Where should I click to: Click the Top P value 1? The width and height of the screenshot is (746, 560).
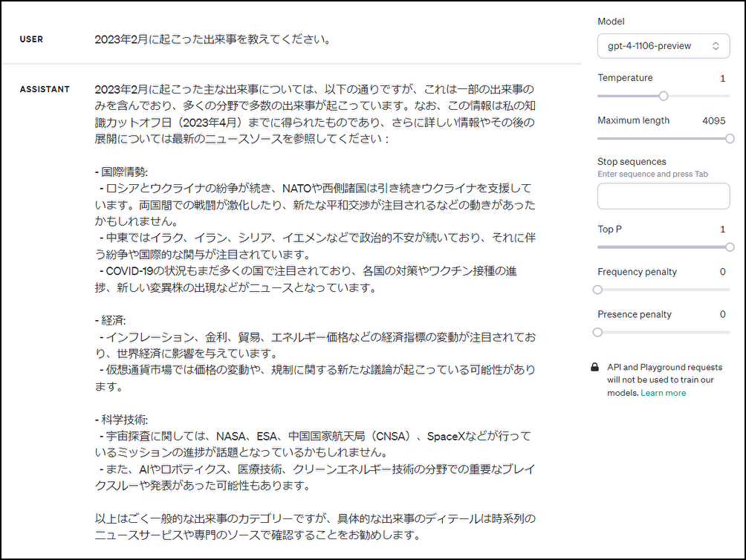(723, 229)
